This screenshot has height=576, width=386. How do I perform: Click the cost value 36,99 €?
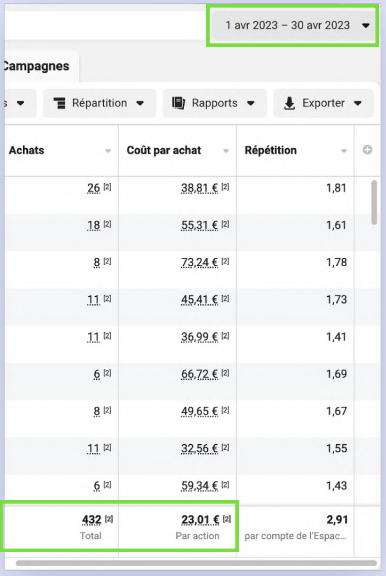pyautogui.click(x=199, y=337)
